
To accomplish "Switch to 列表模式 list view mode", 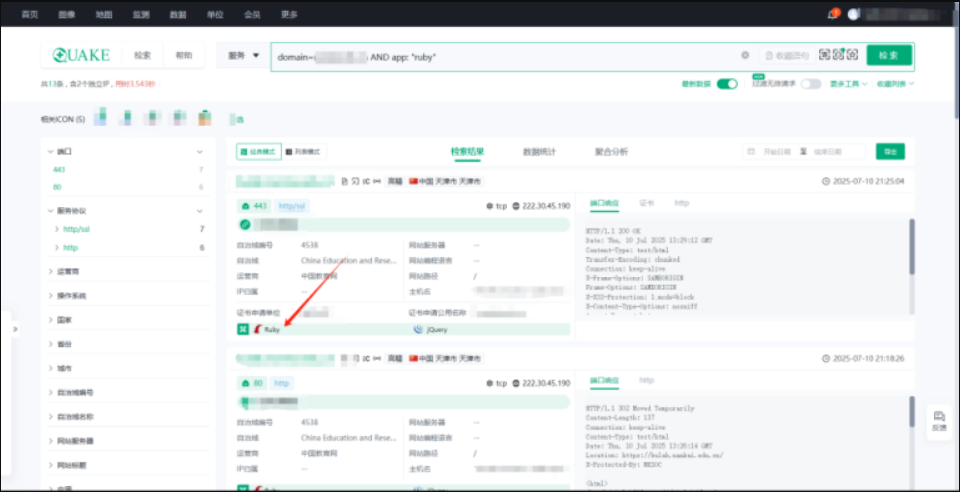I will click(x=304, y=151).
